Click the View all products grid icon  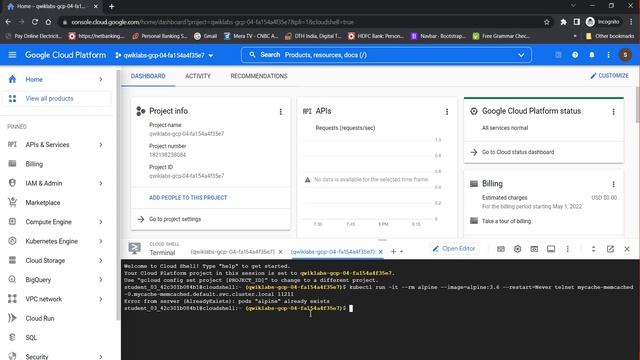click(x=12, y=98)
